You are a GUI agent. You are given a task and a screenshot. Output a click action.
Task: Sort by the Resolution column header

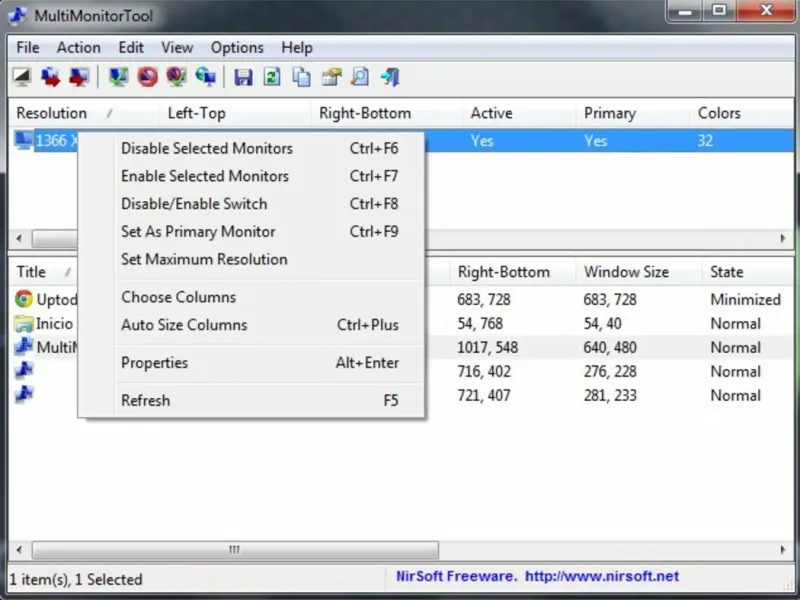[84, 113]
